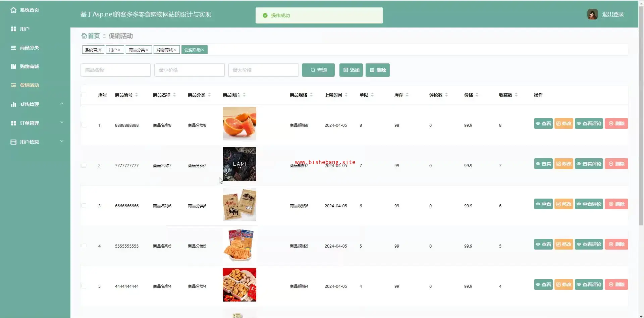644x318 pixels.
Task: Sort by 商品图片 column
Action: (244, 95)
